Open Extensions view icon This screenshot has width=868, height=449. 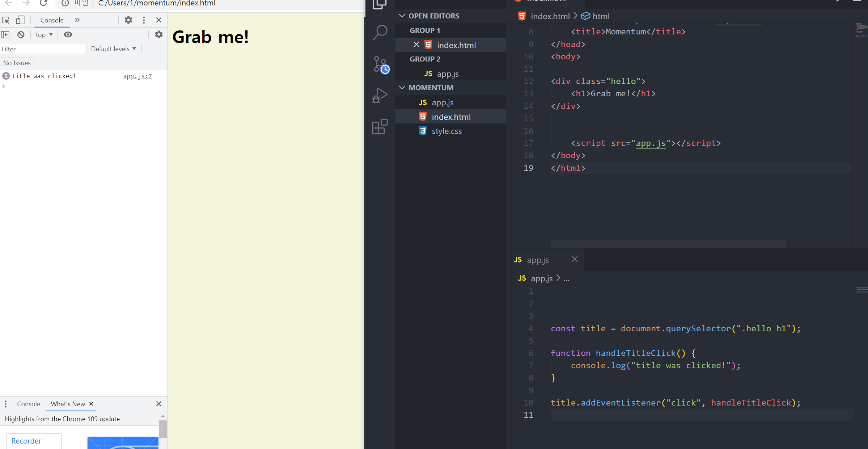[x=380, y=127]
